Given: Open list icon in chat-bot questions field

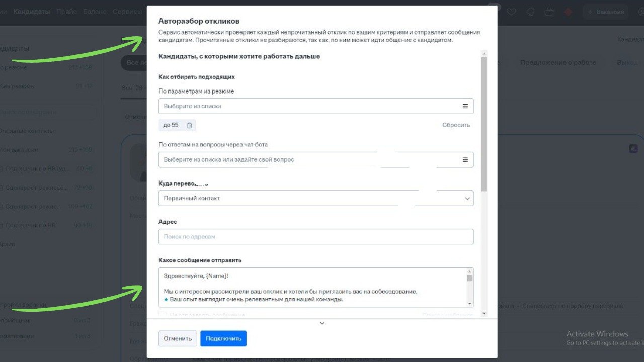Looking at the screenshot, I should pyautogui.click(x=465, y=160).
